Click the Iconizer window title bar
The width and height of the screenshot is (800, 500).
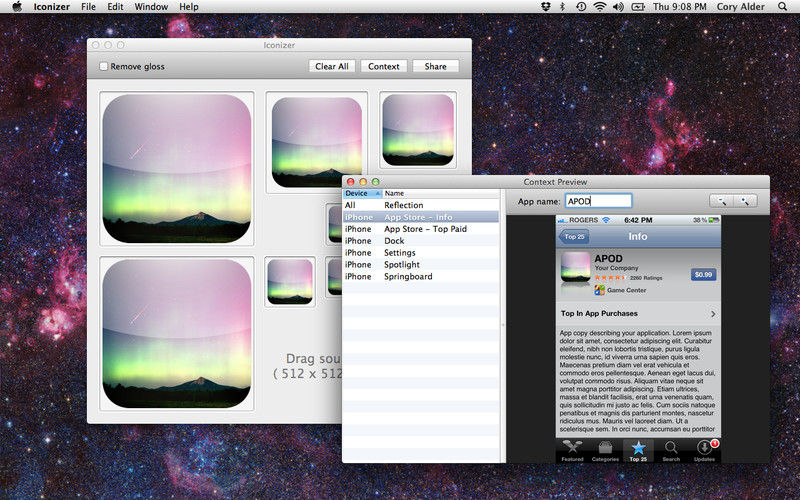tap(279, 45)
